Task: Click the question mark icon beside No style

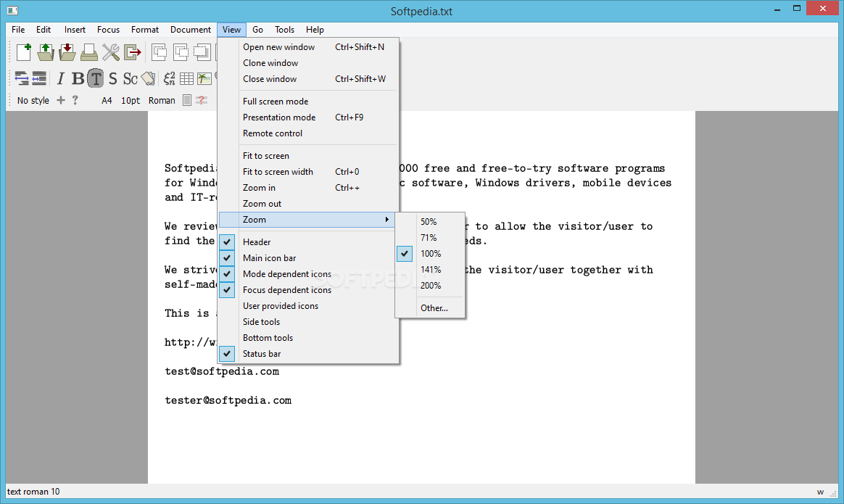Action: [75, 100]
